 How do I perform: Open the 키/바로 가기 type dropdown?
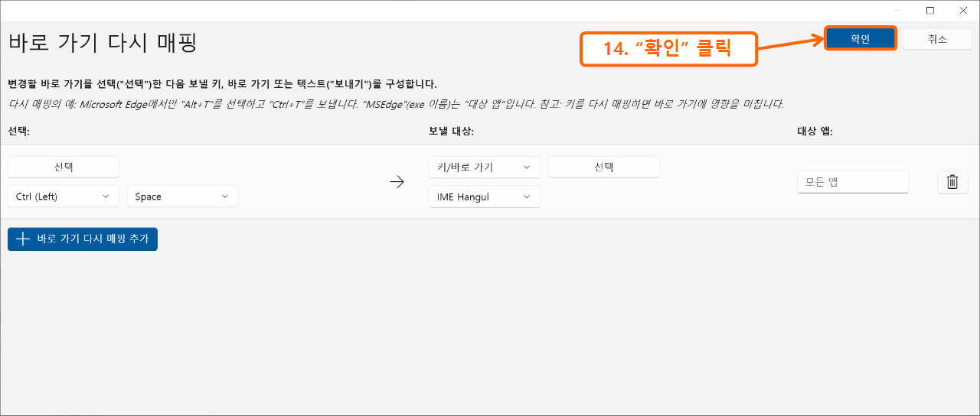pyautogui.click(x=485, y=167)
